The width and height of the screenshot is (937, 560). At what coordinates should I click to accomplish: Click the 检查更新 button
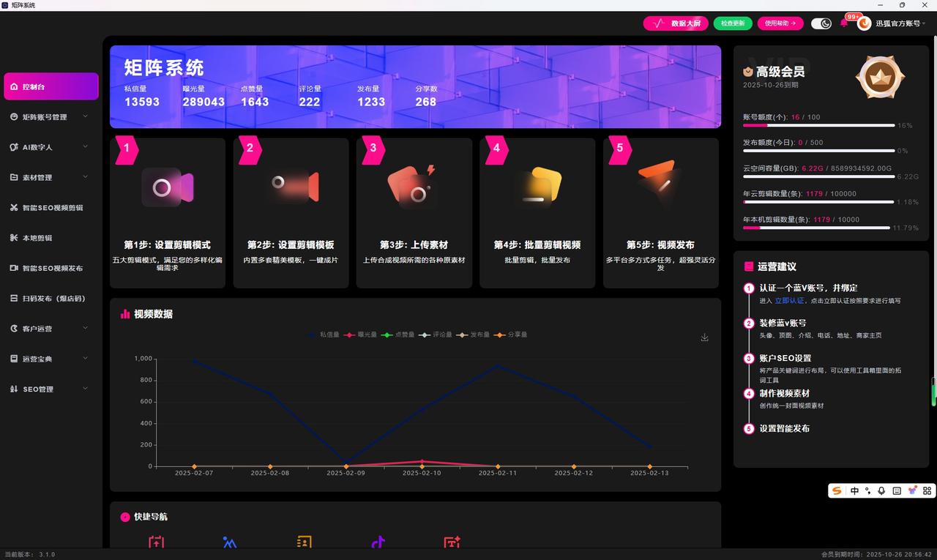[732, 23]
